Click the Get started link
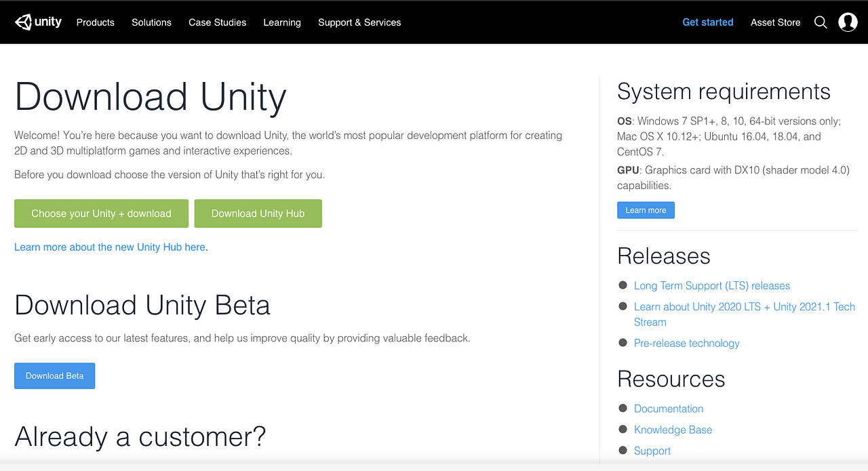Image resolution: width=868 pixels, height=471 pixels. coord(708,22)
